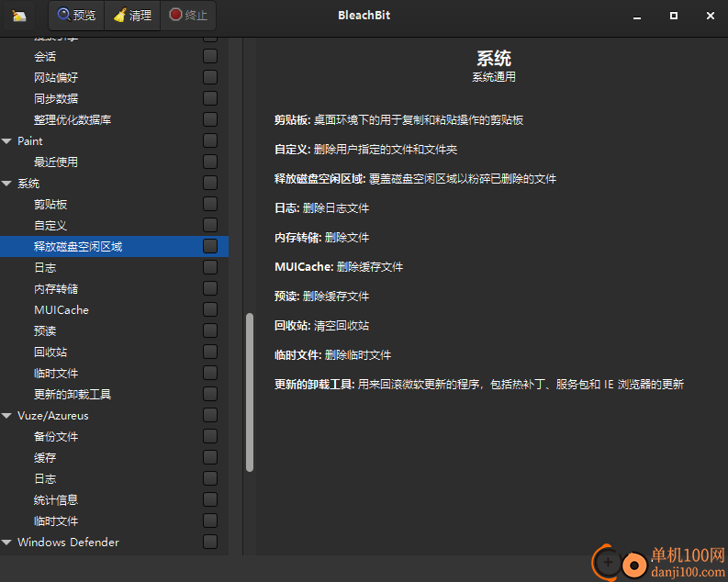The image size is (728, 582).
Task: Click the 系统通用 subtitle text
Action: (x=494, y=77)
